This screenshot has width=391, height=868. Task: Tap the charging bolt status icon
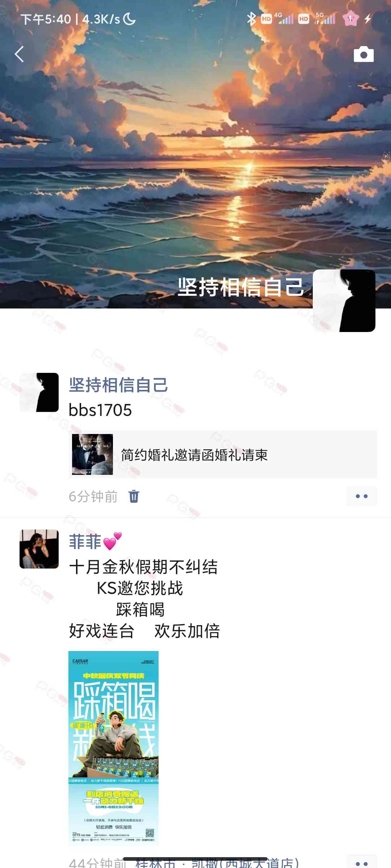pos(368,18)
